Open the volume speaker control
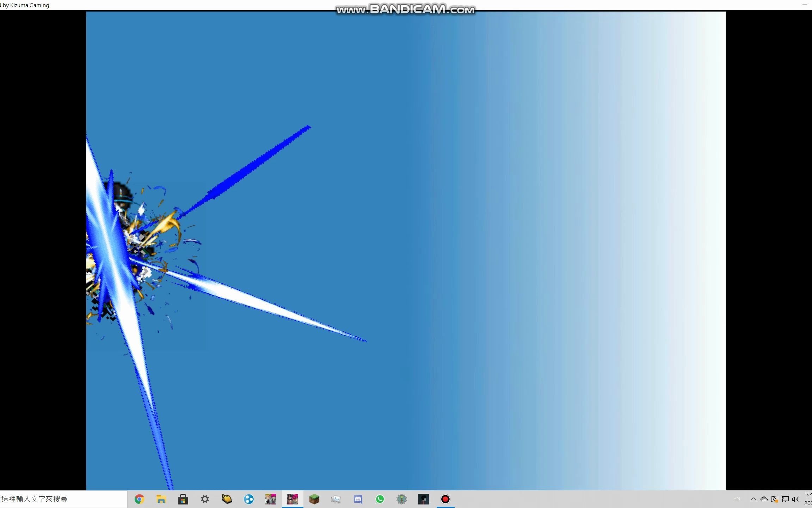This screenshot has width=812, height=508. (795, 499)
